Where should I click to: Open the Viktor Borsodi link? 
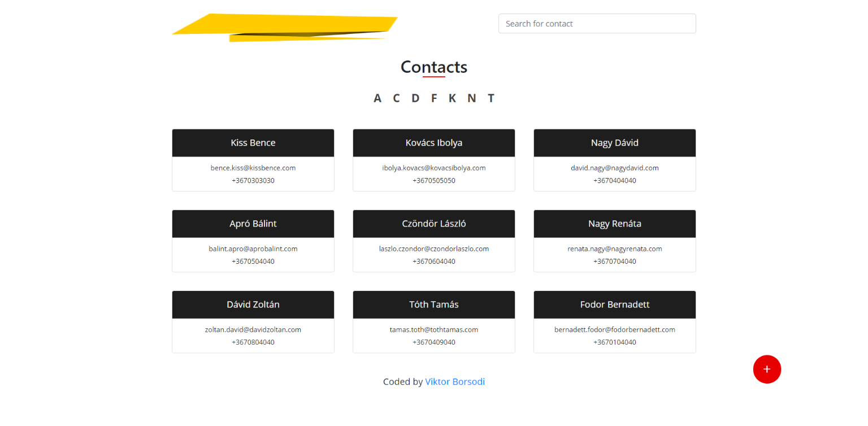coord(455,382)
